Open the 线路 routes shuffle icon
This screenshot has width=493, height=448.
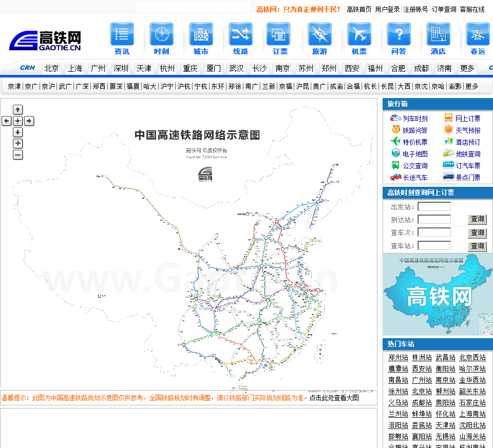(x=241, y=34)
